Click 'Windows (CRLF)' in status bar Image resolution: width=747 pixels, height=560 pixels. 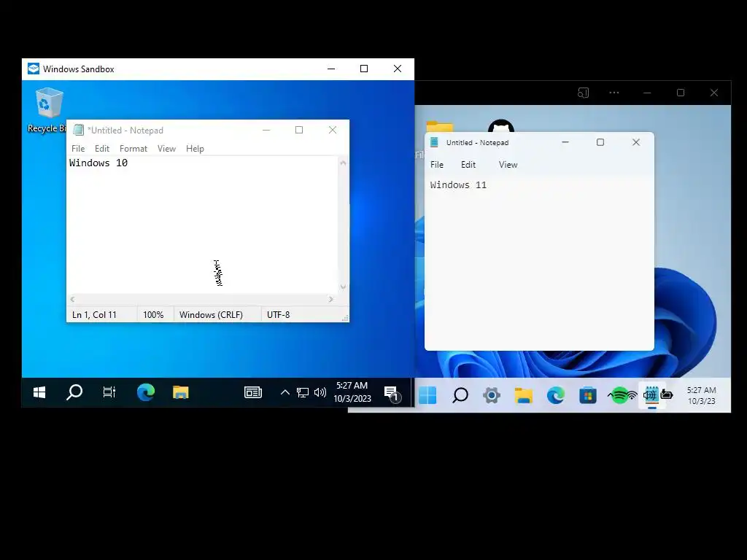coord(211,315)
